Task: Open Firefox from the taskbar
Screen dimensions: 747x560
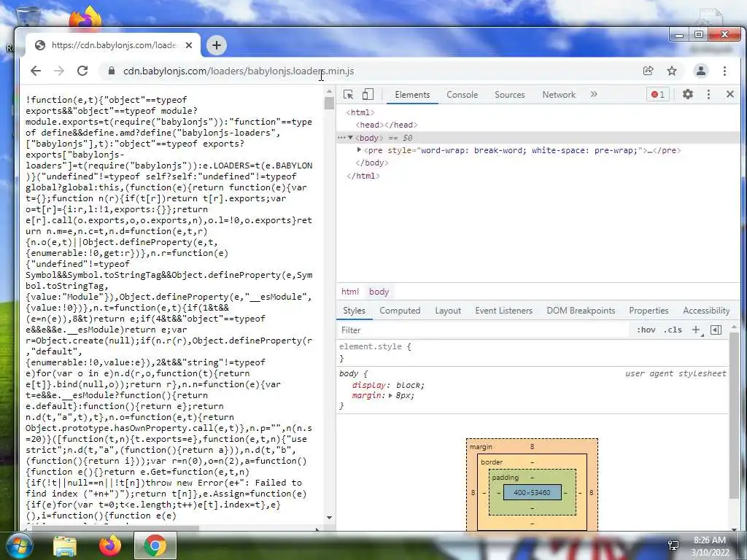Action: coord(109,545)
